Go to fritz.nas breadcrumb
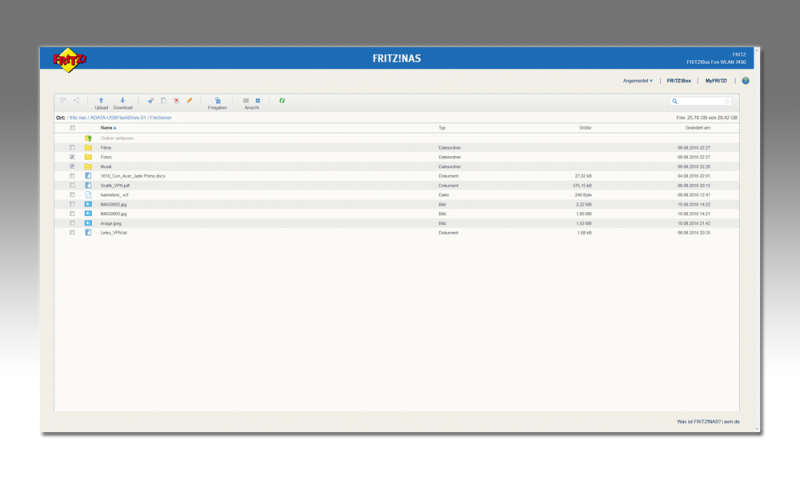Viewport: 800px width, 480px height. tap(78, 118)
